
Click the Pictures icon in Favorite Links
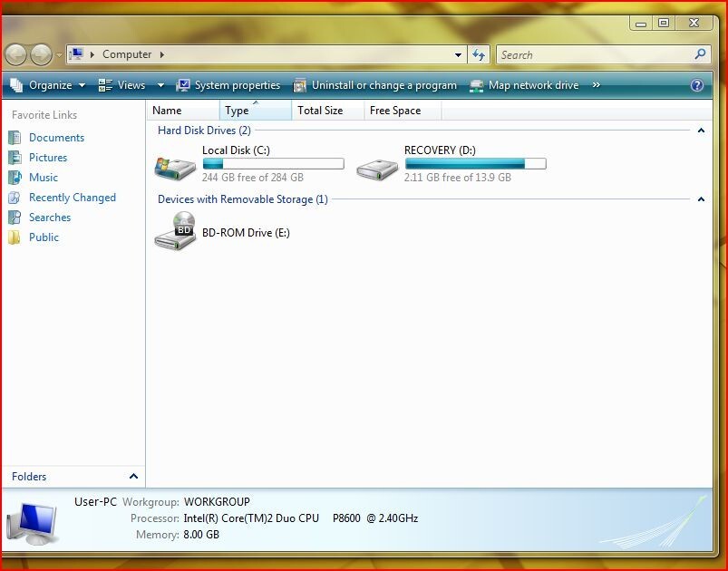click(15, 158)
